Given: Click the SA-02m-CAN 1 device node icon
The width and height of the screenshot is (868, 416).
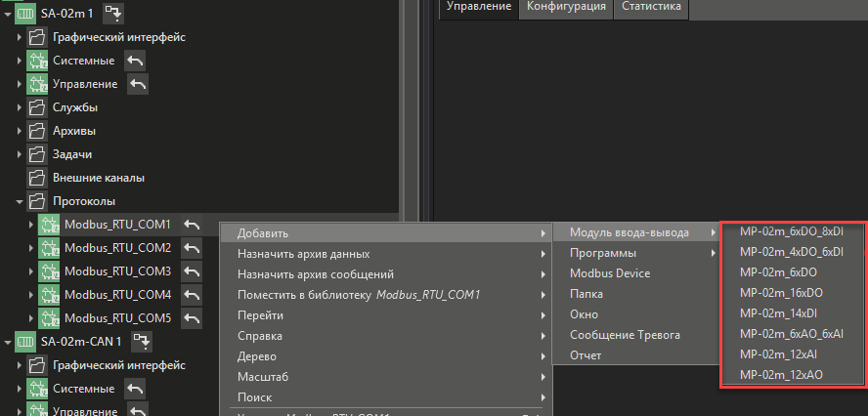Looking at the screenshot, I should [x=24, y=342].
